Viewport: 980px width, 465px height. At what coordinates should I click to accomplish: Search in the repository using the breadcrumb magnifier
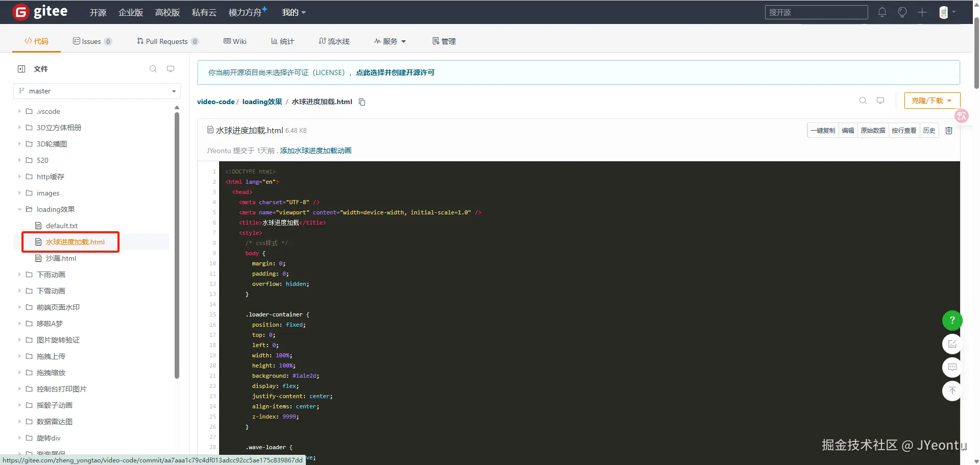pyautogui.click(x=863, y=101)
